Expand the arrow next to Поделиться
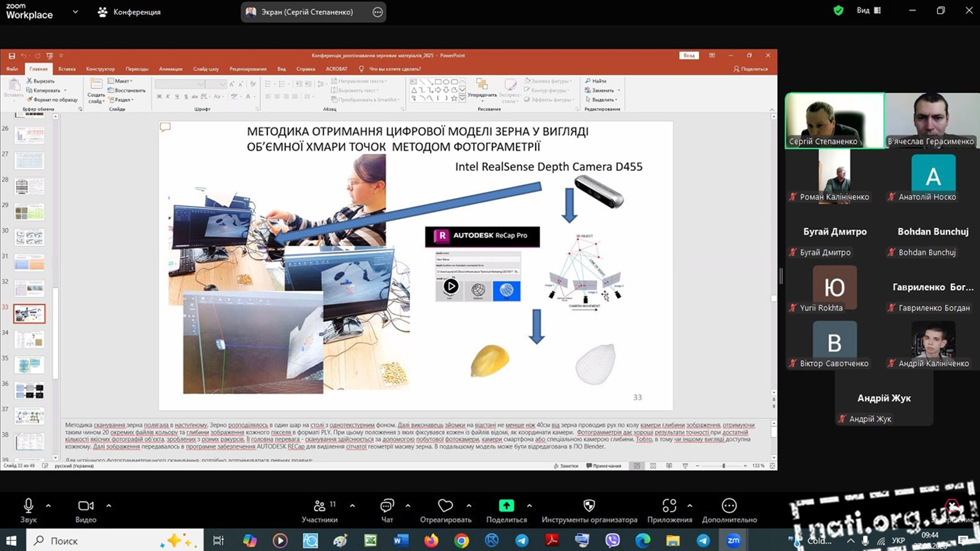Image resolution: width=980 pixels, height=551 pixels. click(x=529, y=506)
